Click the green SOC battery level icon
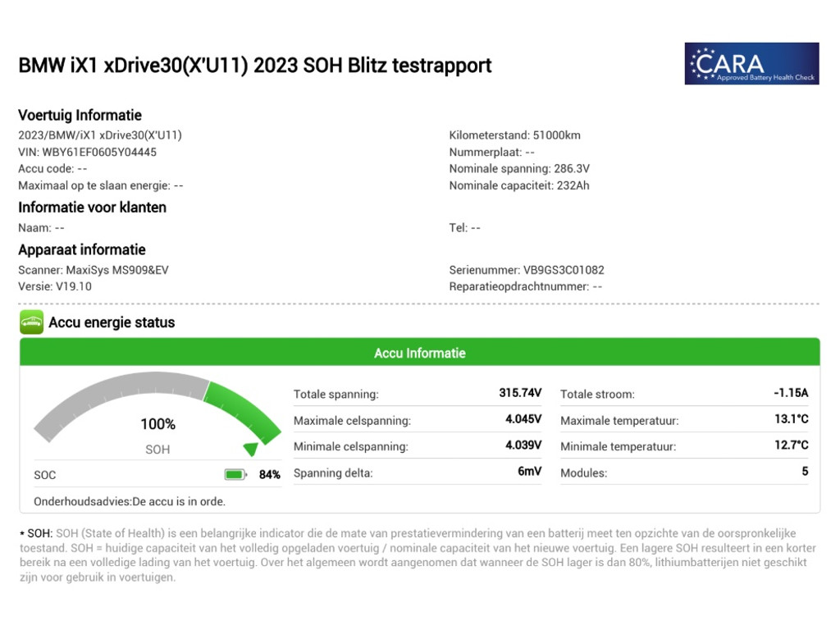Screen dimensions: 840x630 pos(235,474)
